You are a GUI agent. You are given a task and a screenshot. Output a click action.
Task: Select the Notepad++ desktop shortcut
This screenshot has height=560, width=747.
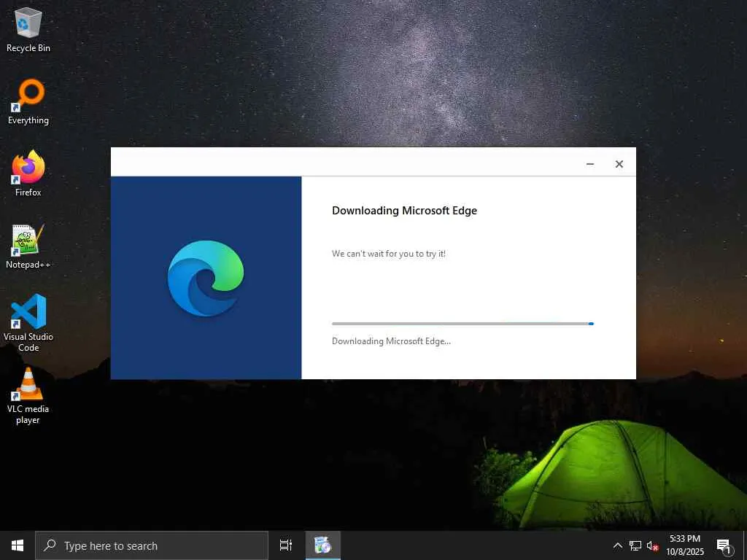pyautogui.click(x=28, y=246)
